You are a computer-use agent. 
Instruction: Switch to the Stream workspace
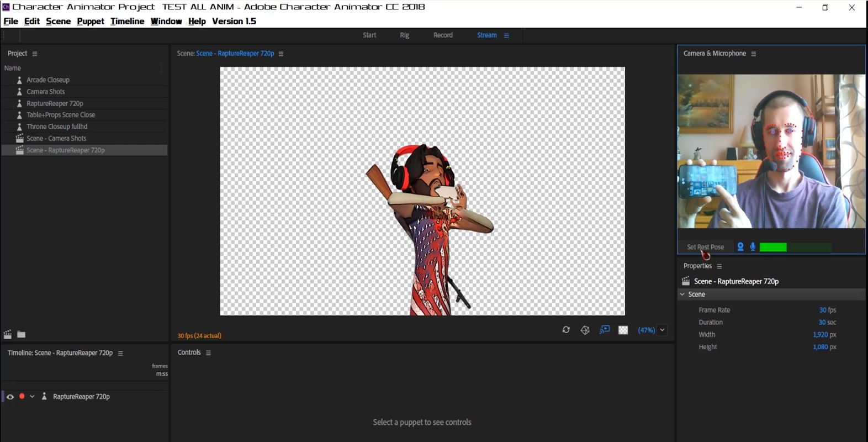[x=487, y=35]
